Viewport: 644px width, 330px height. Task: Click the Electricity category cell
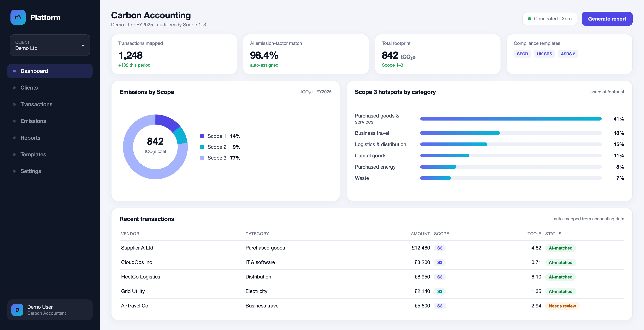[256, 291]
